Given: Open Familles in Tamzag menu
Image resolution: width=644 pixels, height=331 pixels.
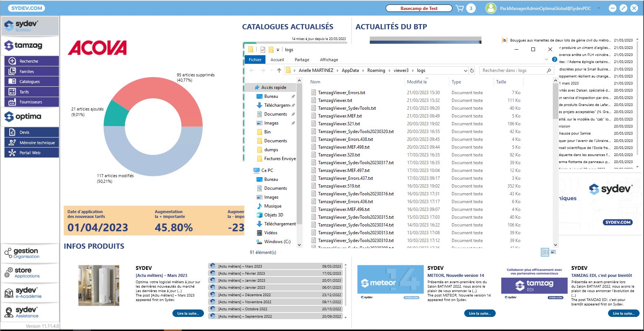Looking at the screenshot, I should tap(32, 72).
